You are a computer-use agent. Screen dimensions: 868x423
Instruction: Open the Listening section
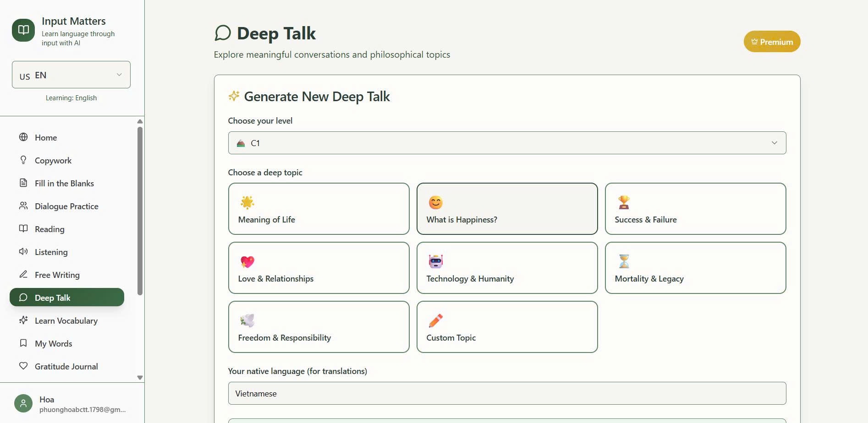(x=67, y=252)
